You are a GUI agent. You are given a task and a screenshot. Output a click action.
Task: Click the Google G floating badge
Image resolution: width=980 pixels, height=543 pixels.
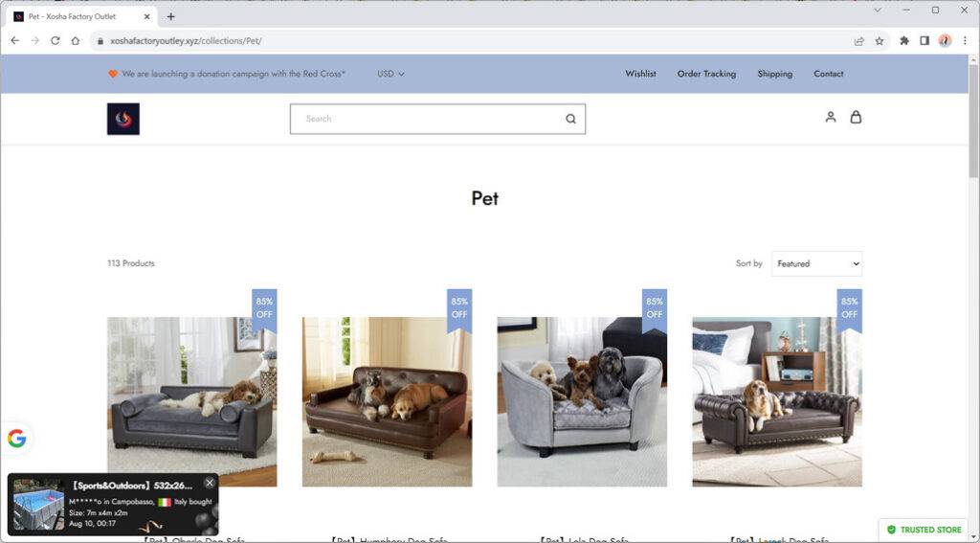(17, 439)
